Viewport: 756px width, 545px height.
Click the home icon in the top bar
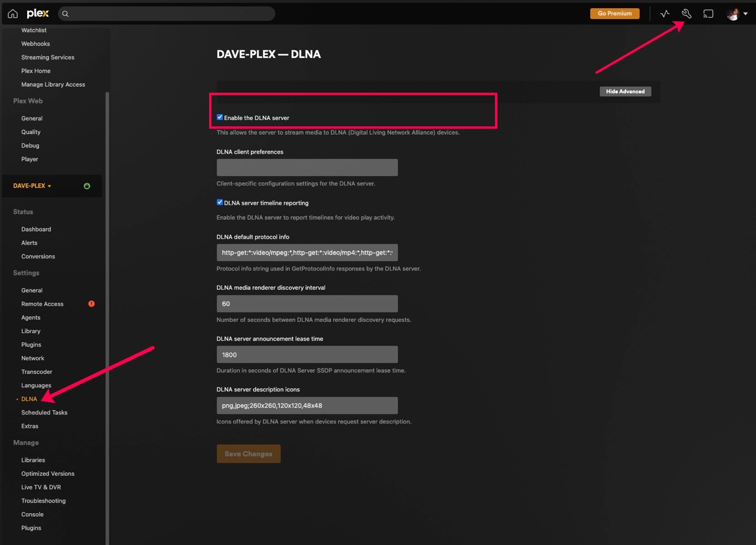click(x=12, y=13)
